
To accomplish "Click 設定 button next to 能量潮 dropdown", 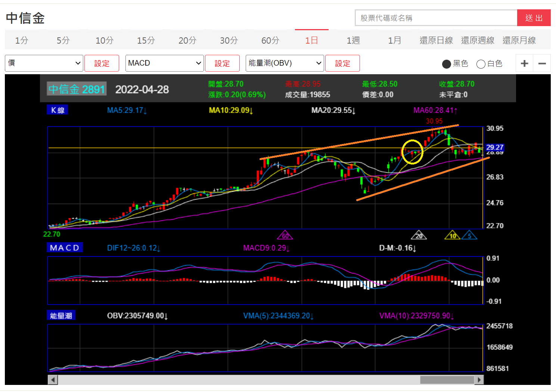I will (342, 63).
